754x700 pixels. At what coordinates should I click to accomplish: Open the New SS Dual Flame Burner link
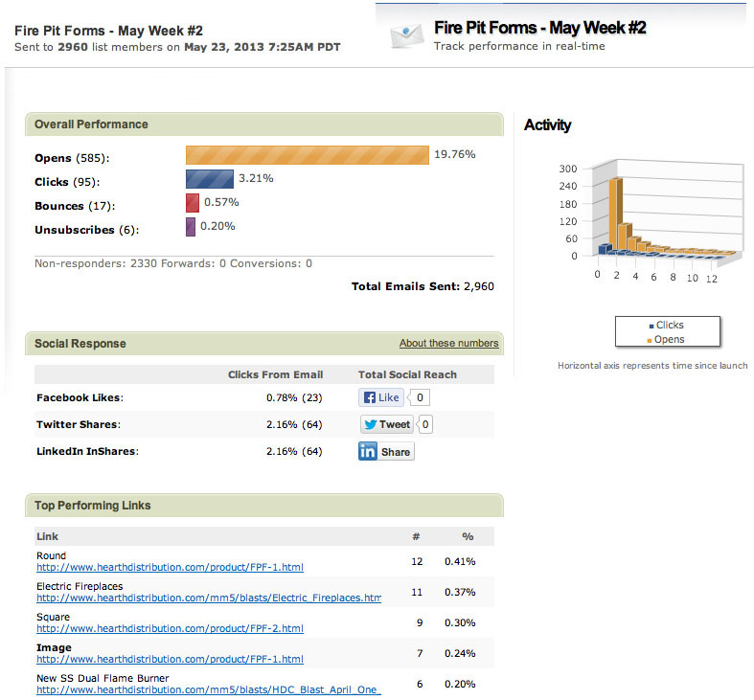(208, 690)
